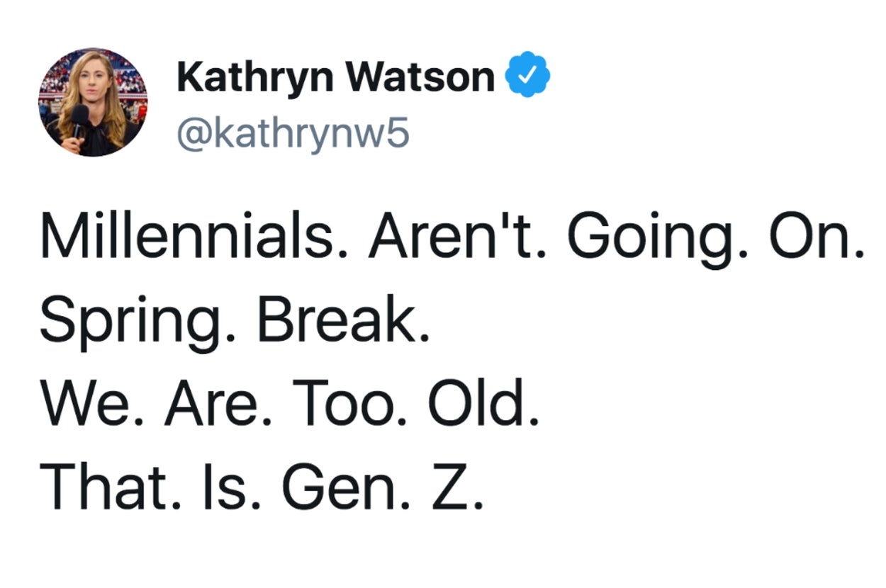
Task: Click the first name "Kathryn" in the header
Action: point(255,77)
